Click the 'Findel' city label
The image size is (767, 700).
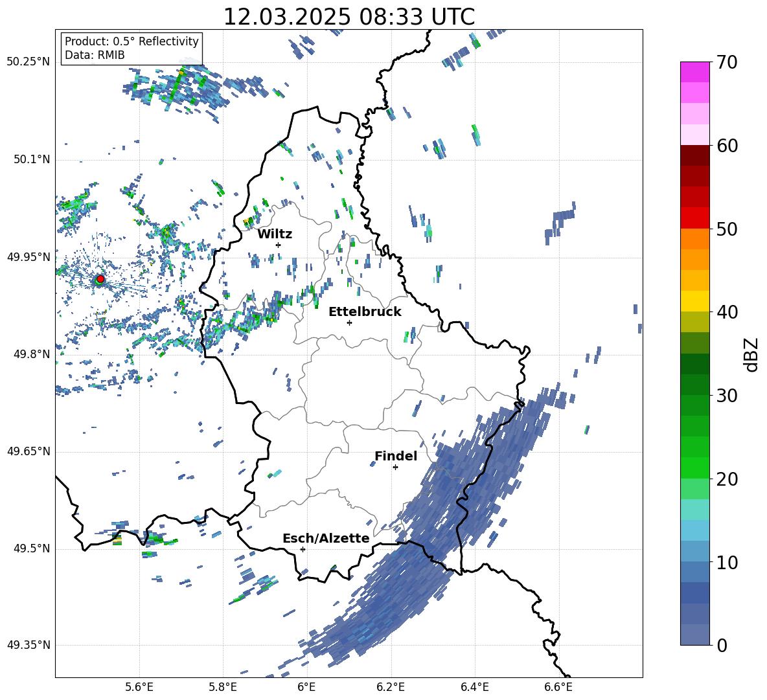pyautogui.click(x=396, y=456)
